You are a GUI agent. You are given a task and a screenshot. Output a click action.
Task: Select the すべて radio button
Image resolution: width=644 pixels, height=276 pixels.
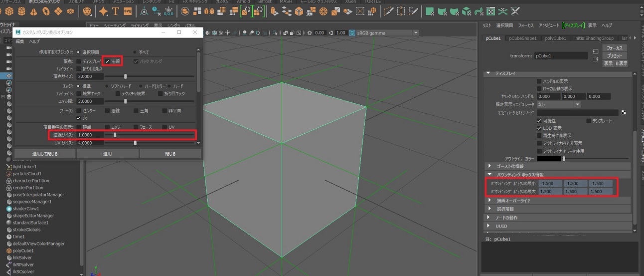[135, 52]
